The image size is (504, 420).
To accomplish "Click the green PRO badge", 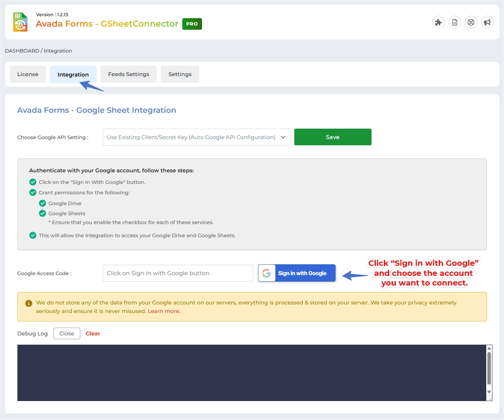I will [192, 24].
